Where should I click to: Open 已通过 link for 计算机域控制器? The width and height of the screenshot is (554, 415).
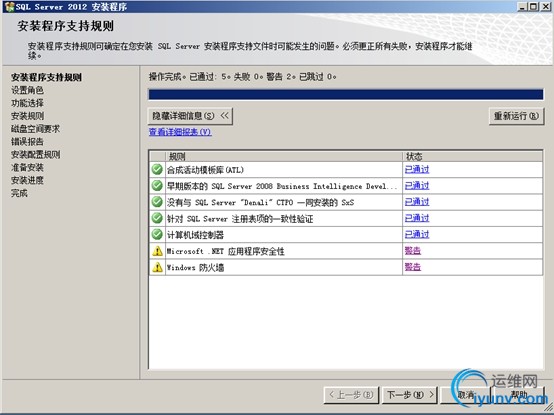pyautogui.click(x=417, y=235)
